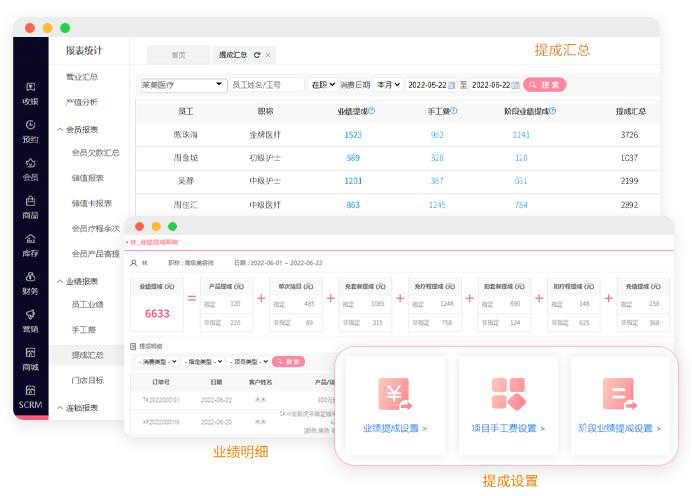The height and width of the screenshot is (496, 692).
Task: Click the document icon of 阶段业绩提成设置
Action: click(x=620, y=394)
